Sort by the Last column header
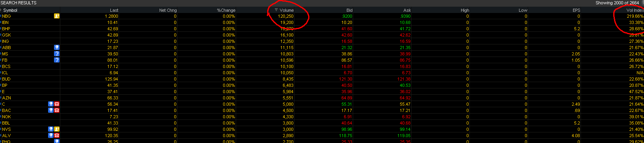The image size is (644, 143). point(114,10)
